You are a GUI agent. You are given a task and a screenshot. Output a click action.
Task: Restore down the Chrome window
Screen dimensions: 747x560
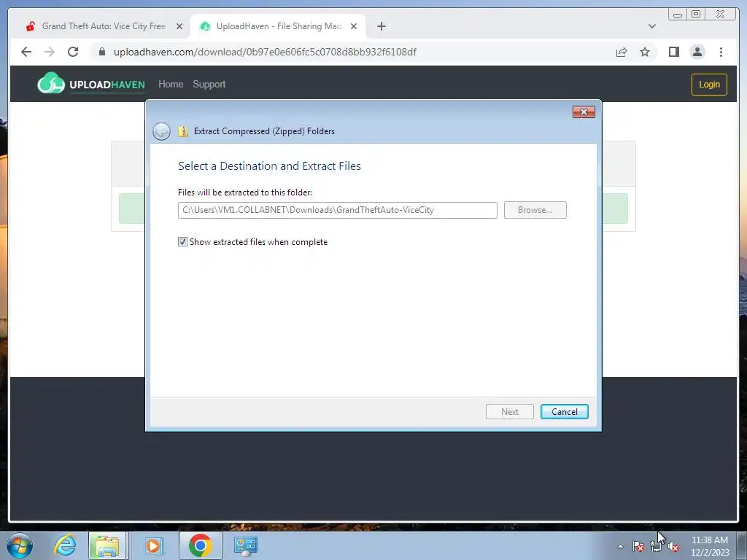(696, 15)
